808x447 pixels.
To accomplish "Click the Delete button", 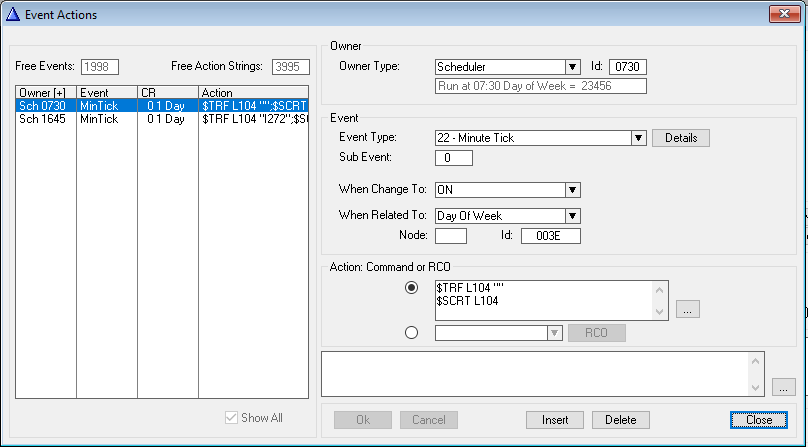I will pyautogui.click(x=620, y=420).
